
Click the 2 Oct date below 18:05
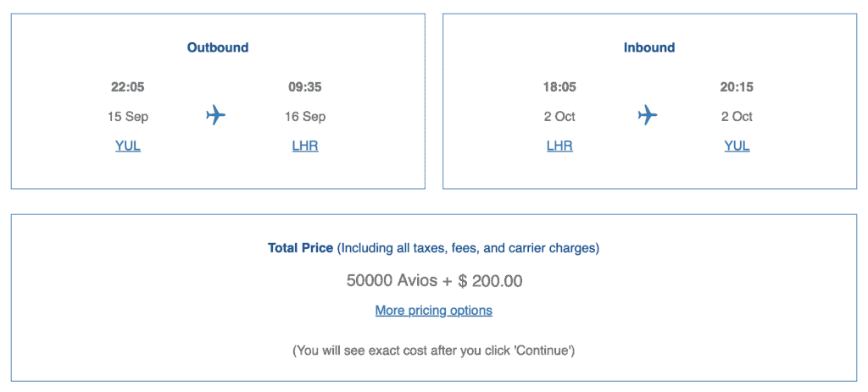coord(559,116)
